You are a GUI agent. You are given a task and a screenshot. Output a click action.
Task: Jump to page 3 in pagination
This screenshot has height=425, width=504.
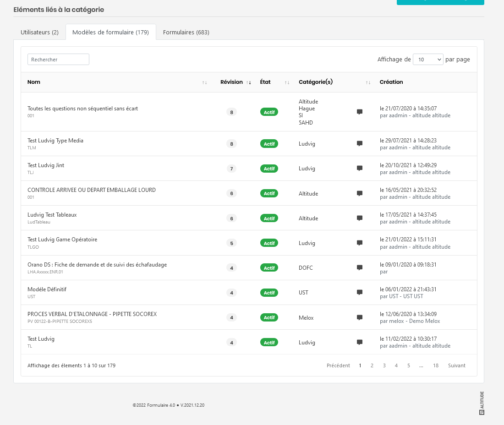coord(384,365)
